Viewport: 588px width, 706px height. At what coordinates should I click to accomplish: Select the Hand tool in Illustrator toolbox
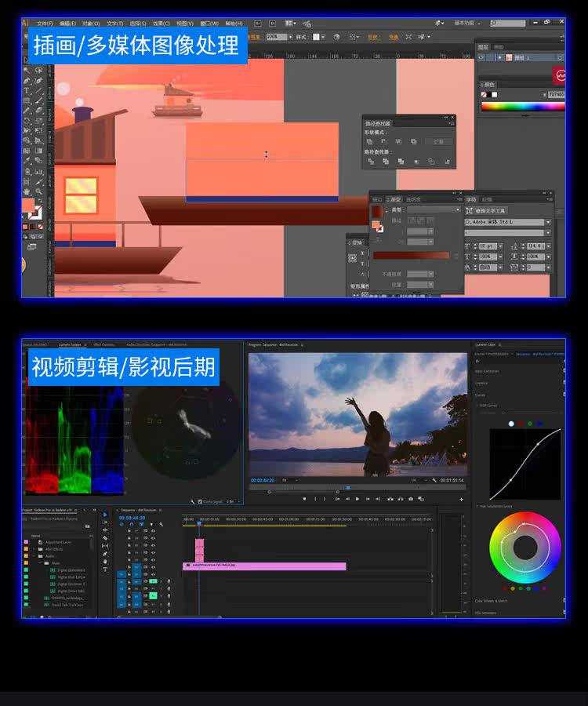click(x=27, y=192)
